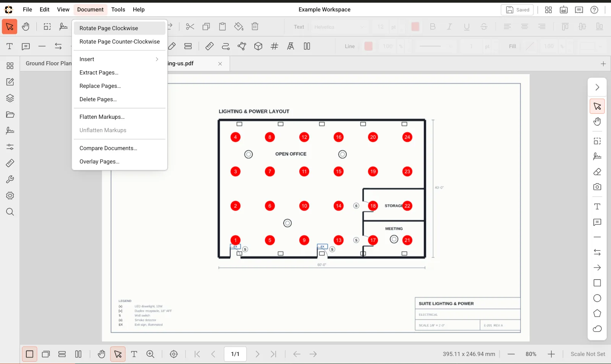611x364 pixels.
Task: Toggle the text select mode in bottom bar
Action: 134,354
